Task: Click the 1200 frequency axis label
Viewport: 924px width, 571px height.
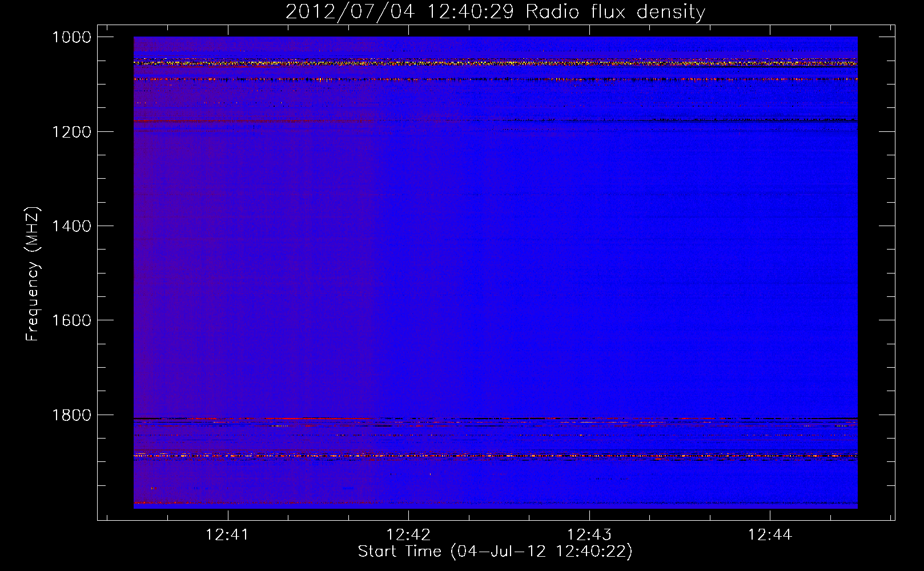Action: point(71,132)
